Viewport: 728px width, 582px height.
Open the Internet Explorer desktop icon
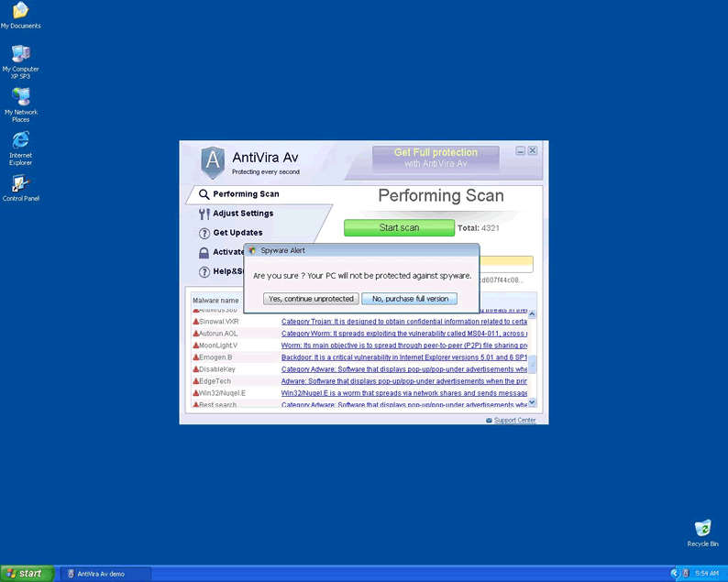click(20, 140)
